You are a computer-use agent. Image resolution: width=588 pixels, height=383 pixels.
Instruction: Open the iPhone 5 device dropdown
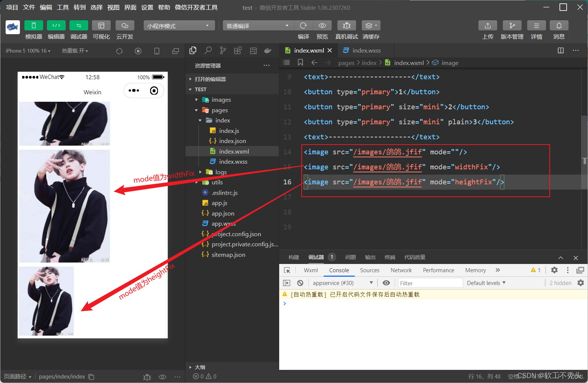[x=28, y=51]
